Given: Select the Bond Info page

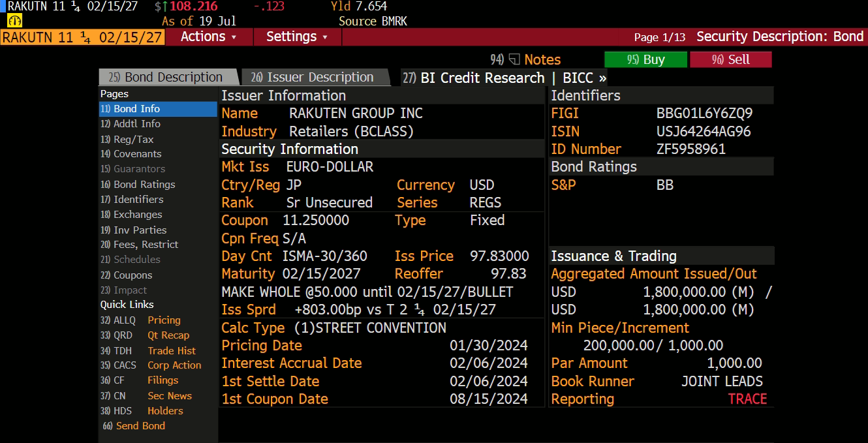Looking at the screenshot, I should tap(158, 109).
